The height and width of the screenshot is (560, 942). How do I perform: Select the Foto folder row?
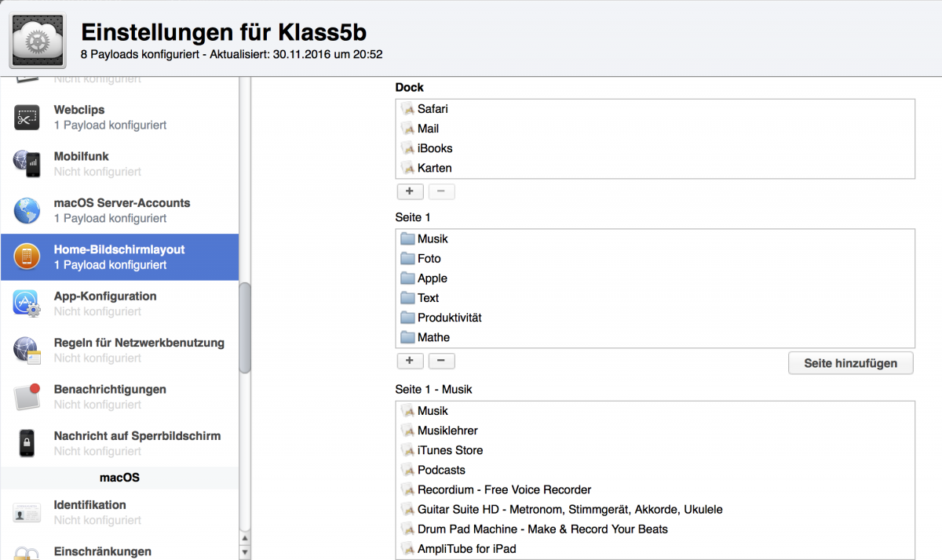pos(655,258)
